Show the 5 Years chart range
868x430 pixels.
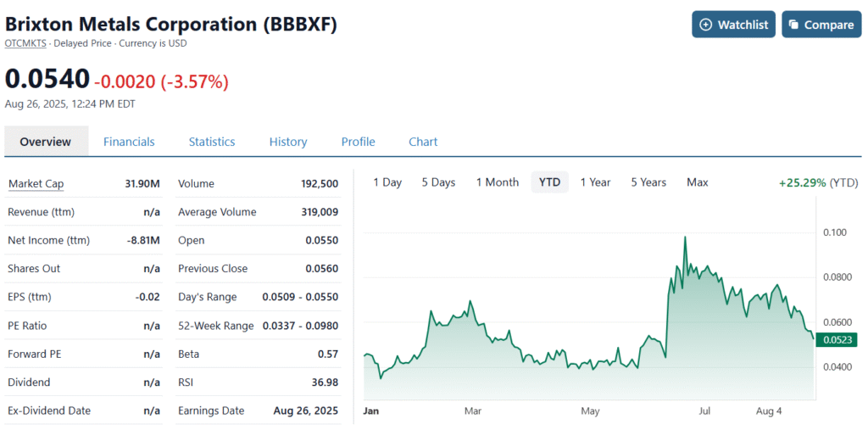tap(648, 182)
